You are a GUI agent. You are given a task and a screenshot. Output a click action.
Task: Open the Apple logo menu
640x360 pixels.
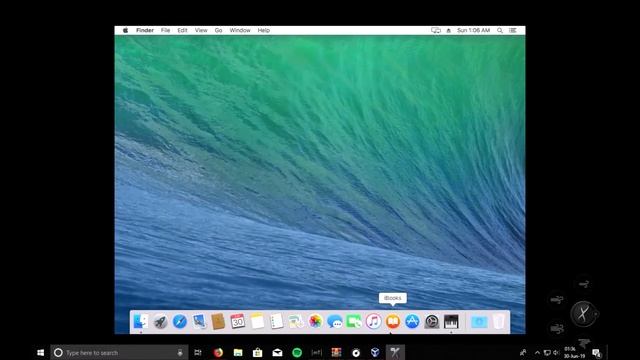point(125,30)
